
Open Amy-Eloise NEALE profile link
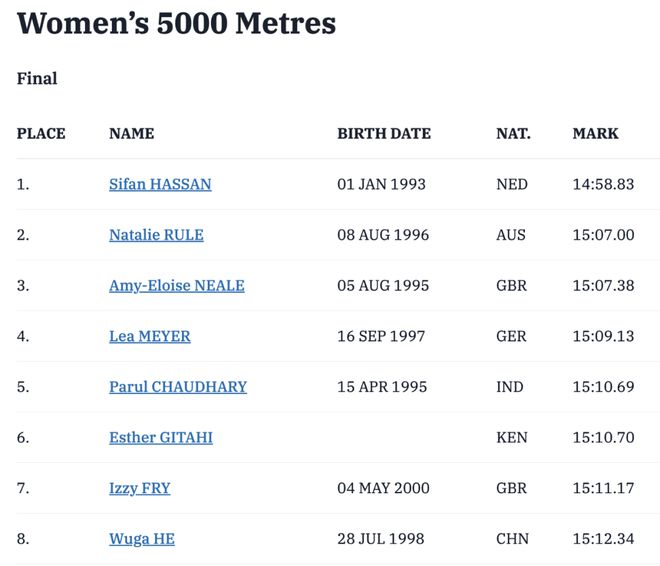tap(176, 286)
